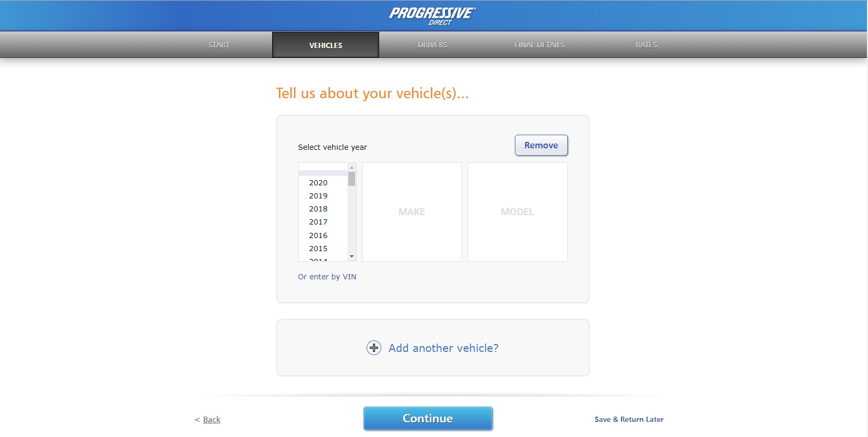Open the Rates tab
Viewport: 868px width, 437px height.
tap(646, 45)
